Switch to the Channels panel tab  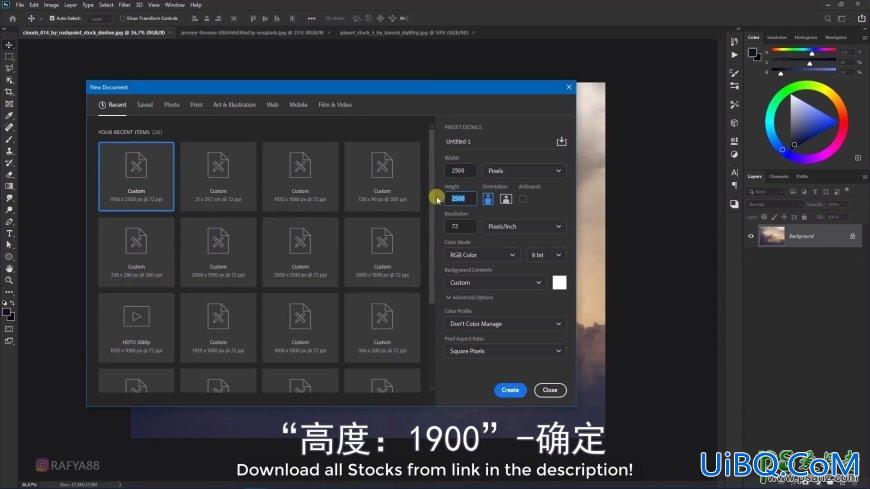778,177
